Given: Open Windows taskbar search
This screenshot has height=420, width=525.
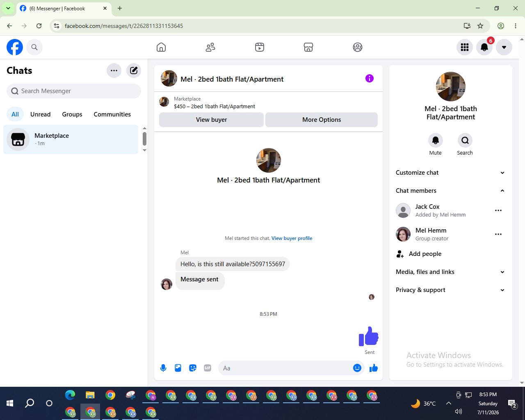Looking at the screenshot, I should click(30, 403).
